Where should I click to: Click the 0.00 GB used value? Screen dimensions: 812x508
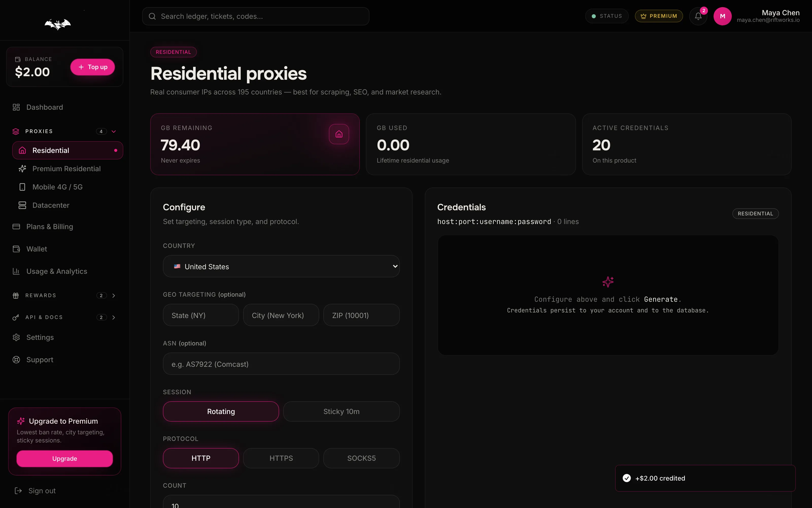click(x=393, y=145)
